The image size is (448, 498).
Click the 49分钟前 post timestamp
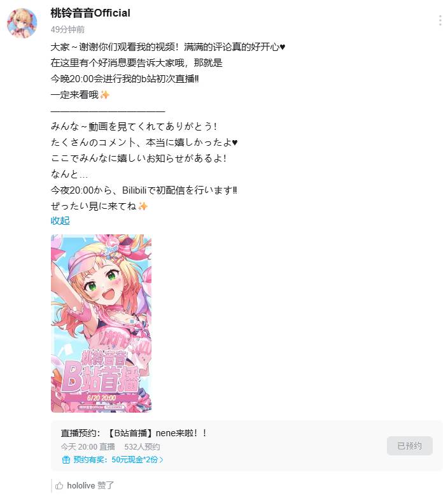point(67,29)
